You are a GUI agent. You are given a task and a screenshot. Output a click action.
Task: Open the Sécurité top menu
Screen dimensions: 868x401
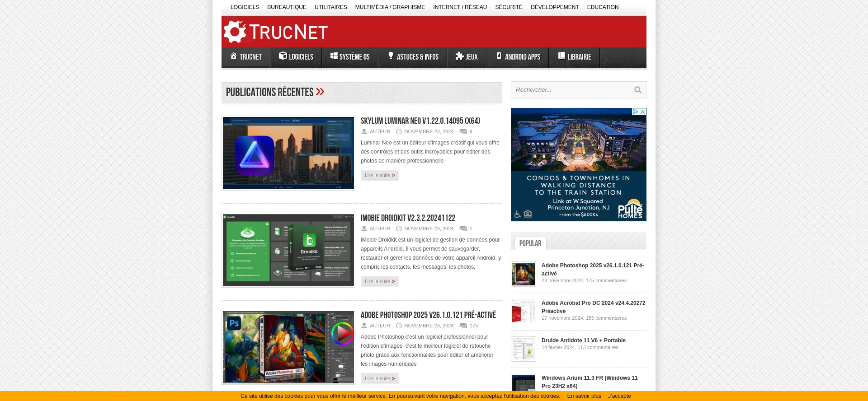(x=509, y=7)
